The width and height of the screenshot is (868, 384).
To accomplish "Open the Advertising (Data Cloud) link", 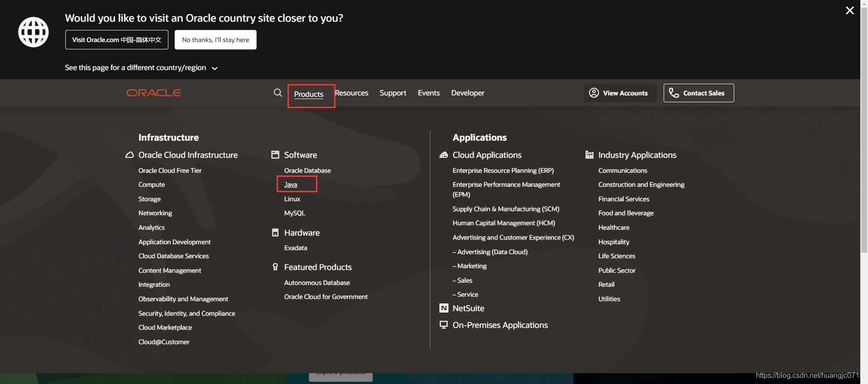I will tap(490, 252).
